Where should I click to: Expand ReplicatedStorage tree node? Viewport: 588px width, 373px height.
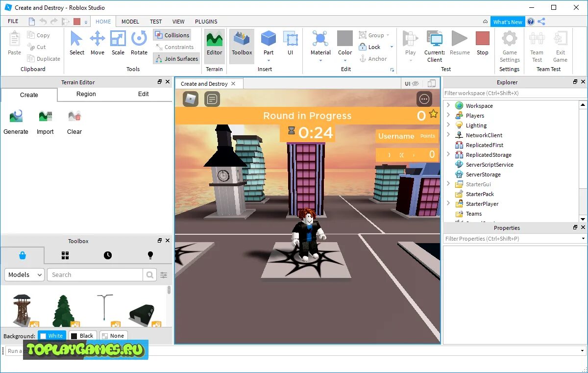[448, 154]
